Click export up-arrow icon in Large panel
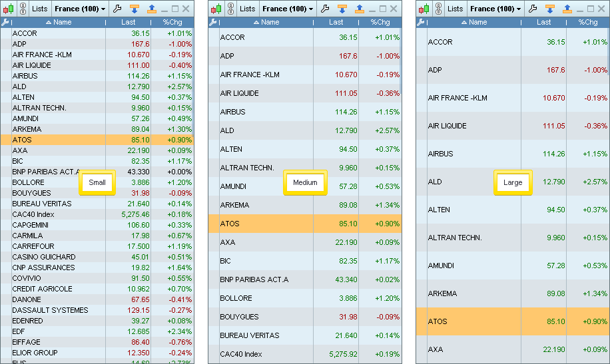Screen dimensions: 610x364 [567, 9]
